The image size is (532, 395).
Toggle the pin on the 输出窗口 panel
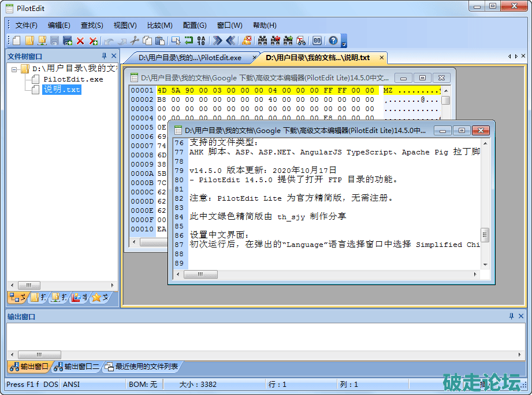point(511,316)
